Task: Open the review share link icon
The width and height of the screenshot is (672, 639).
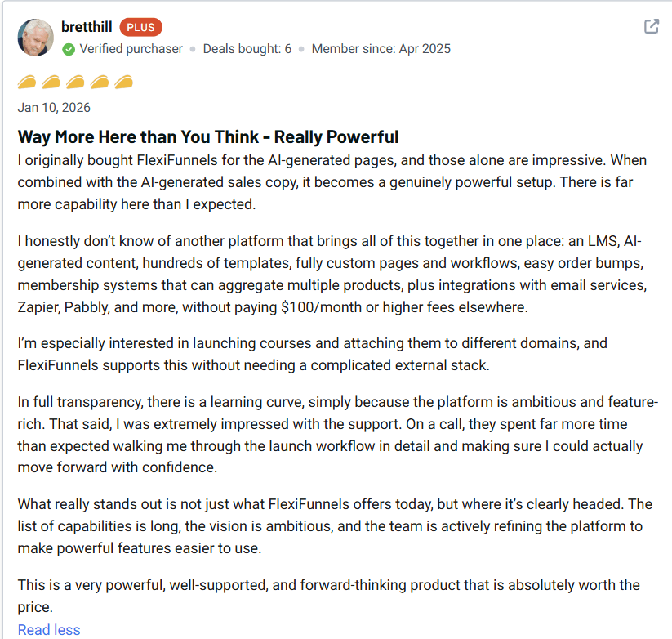Action: pyautogui.click(x=651, y=26)
